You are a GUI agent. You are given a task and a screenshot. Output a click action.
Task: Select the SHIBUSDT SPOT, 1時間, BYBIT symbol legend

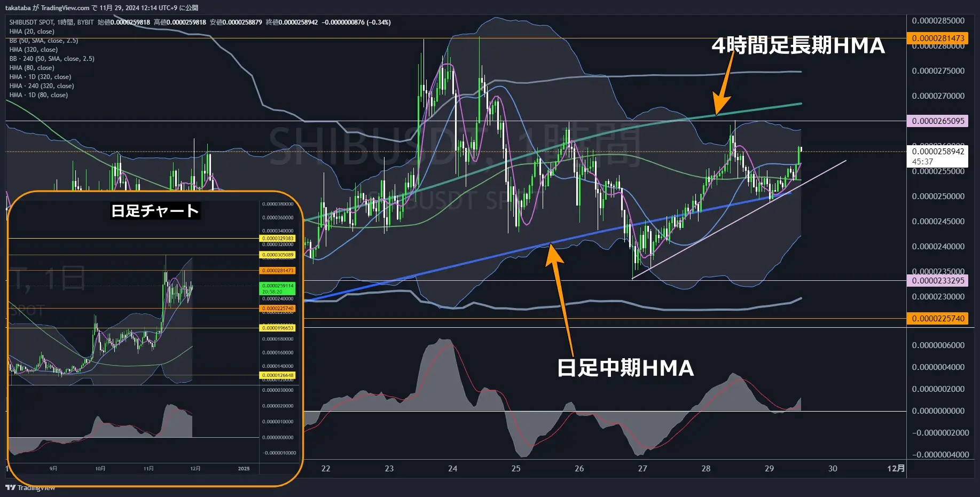click(x=51, y=22)
